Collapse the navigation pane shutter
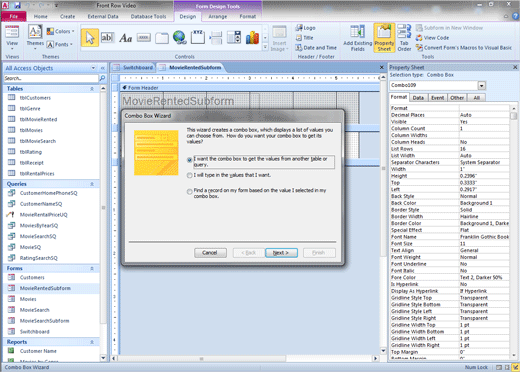Screen dimensions: 520x372 [x=103, y=68]
